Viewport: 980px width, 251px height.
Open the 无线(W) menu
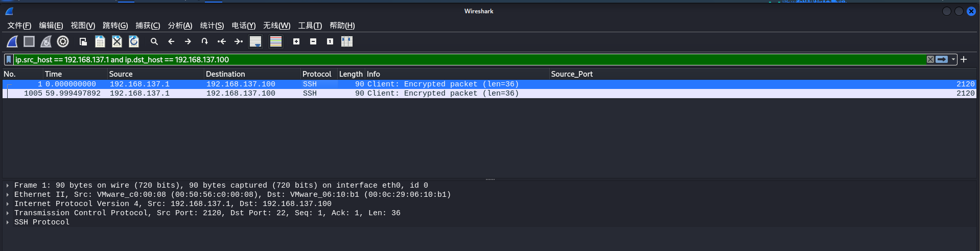click(277, 26)
